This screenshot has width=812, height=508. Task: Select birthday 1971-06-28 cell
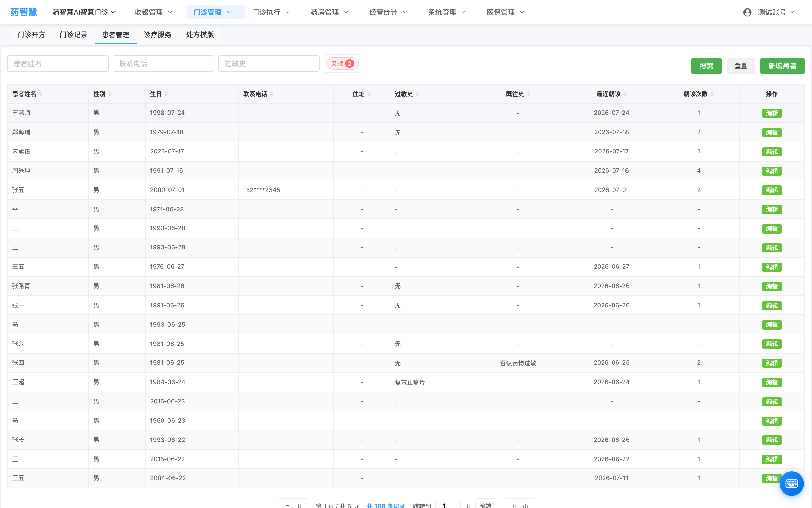point(167,209)
